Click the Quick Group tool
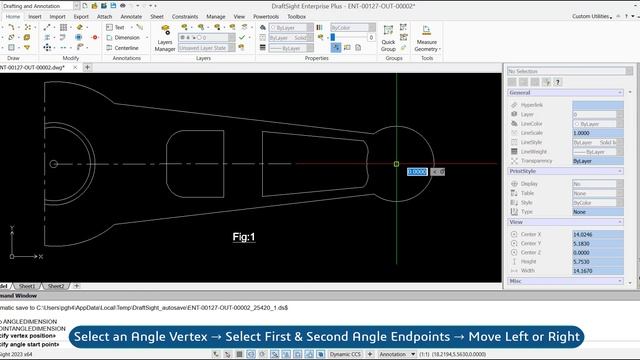This screenshot has height=360, width=640. click(x=388, y=38)
